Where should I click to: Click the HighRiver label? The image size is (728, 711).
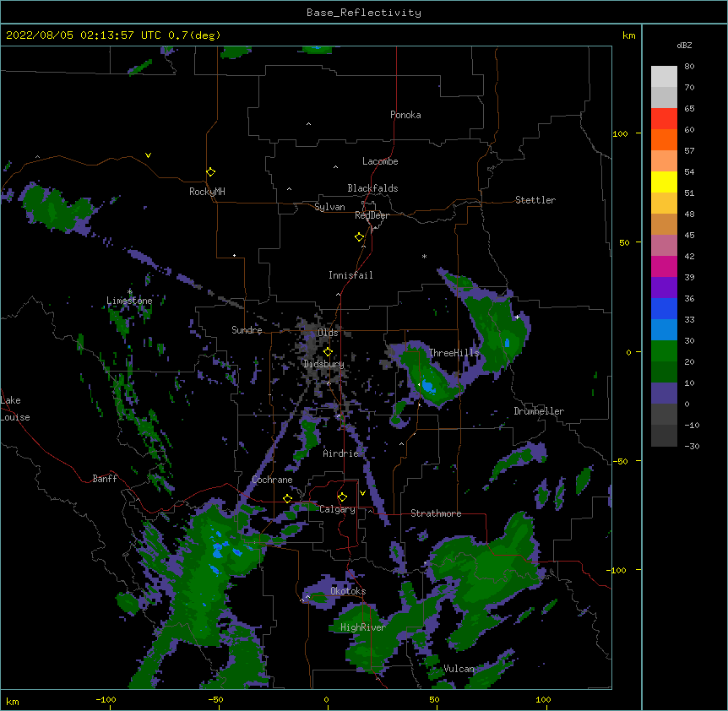click(362, 627)
